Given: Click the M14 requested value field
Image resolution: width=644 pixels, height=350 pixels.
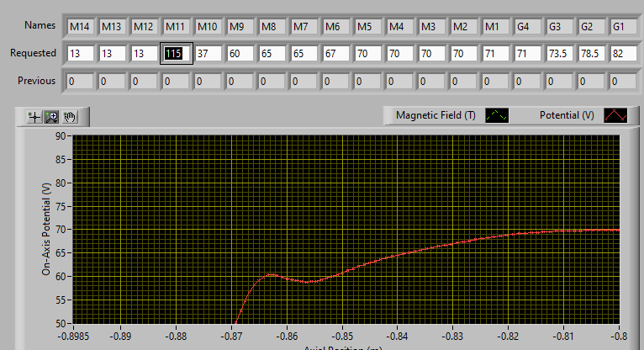Looking at the screenshot, I should [80, 54].
